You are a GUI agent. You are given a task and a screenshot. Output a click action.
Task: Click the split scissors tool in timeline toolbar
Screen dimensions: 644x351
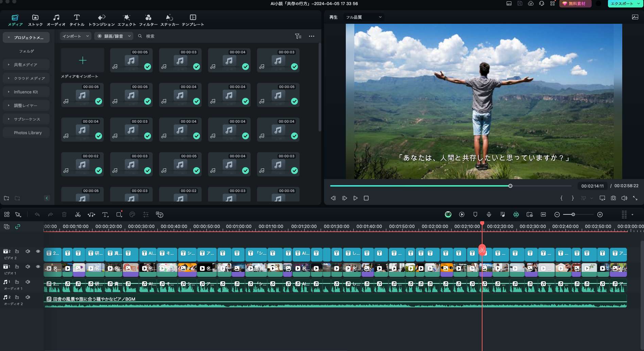(78, 214)
